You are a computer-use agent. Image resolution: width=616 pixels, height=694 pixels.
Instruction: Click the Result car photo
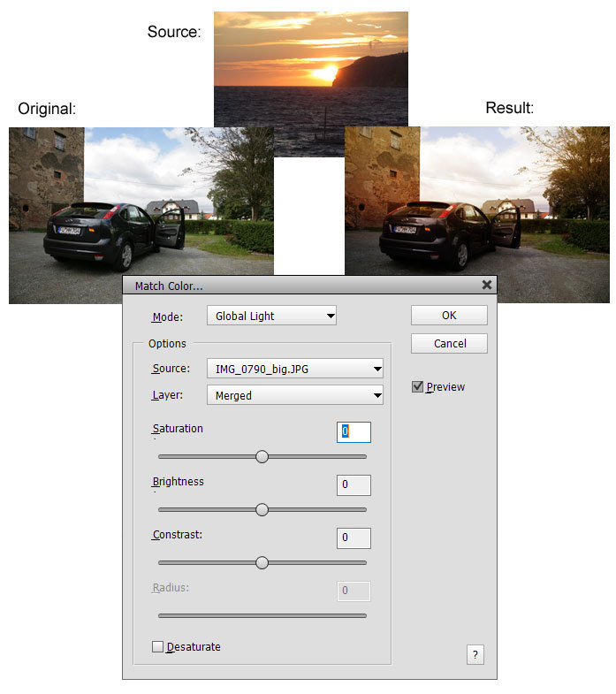pos(476,215)
